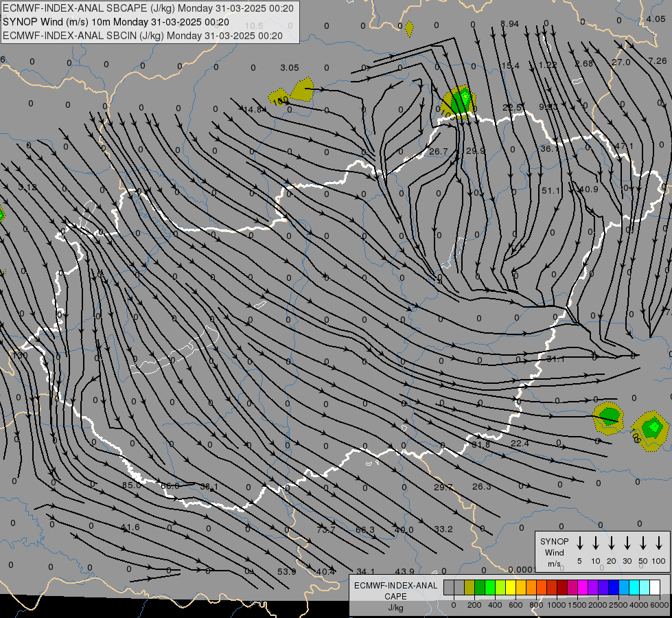Click the value 3.05

(x=290, y=68)
